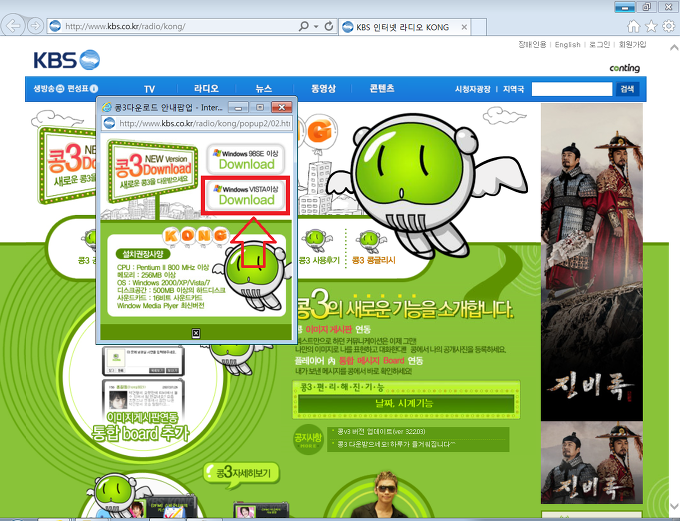Click the KBS site search field

572,89
